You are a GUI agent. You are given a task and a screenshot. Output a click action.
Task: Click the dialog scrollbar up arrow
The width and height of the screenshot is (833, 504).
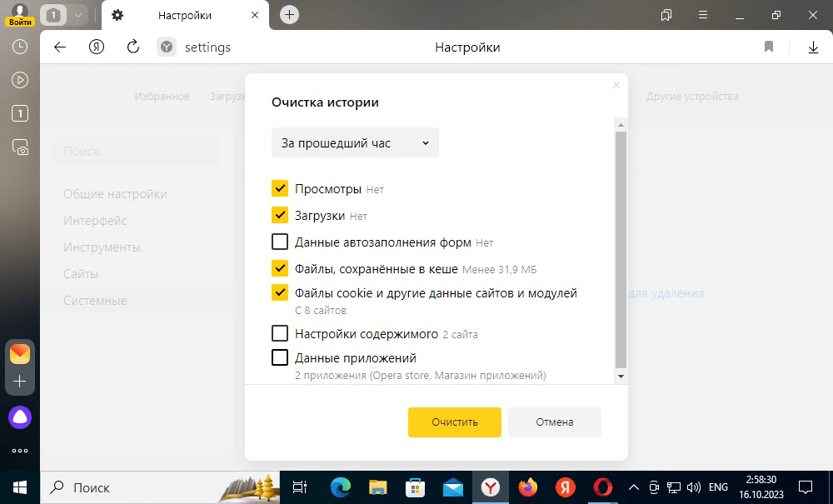click(621, 125)
